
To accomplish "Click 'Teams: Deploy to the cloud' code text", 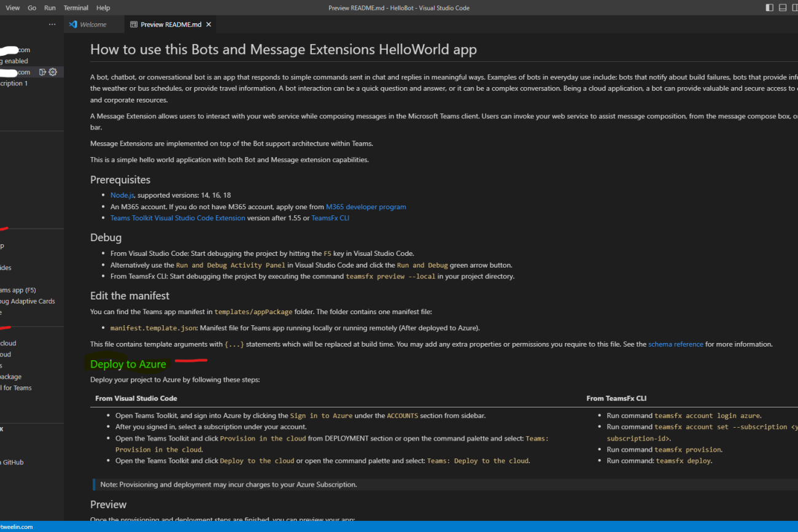I will point(478,461).
